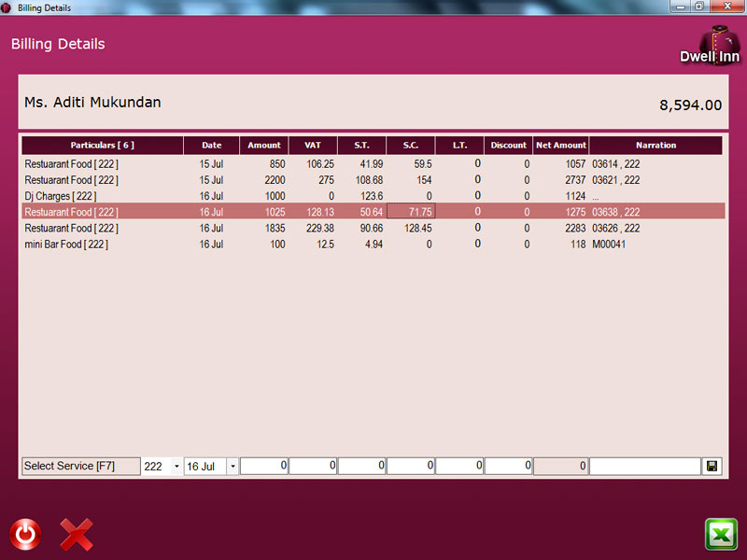The width and height of the screenshot is (747, 560).
Task: Click the Billing Details window title icon
Action: (x=7, y=7)
